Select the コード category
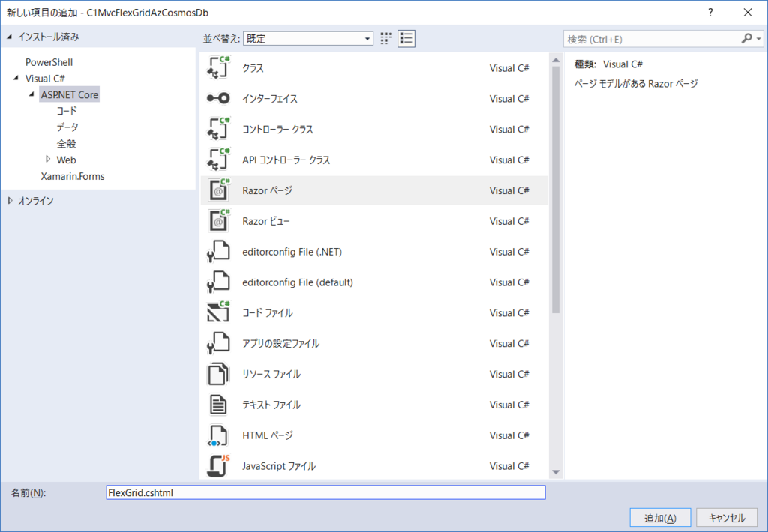Image resolution: width=768 pixels, height=532 pixels. tap(67, 111)
